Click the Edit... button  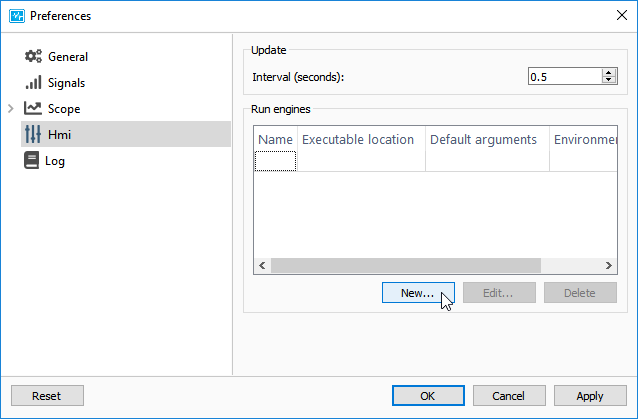[x=499, y=292]
